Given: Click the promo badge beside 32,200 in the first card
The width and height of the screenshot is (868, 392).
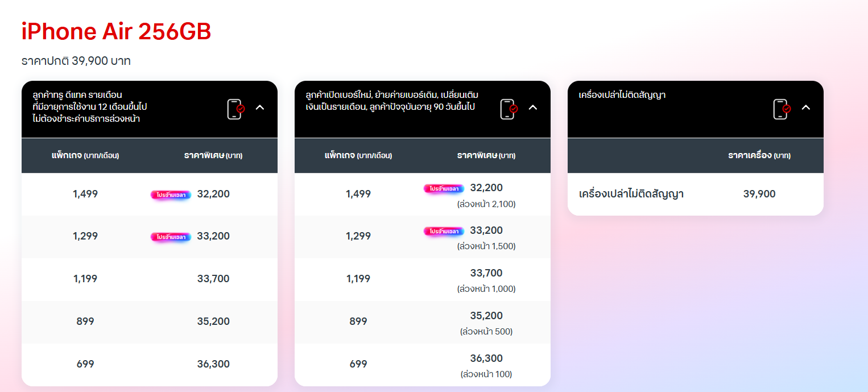Looking at the screenshot, I should point(171,195).
